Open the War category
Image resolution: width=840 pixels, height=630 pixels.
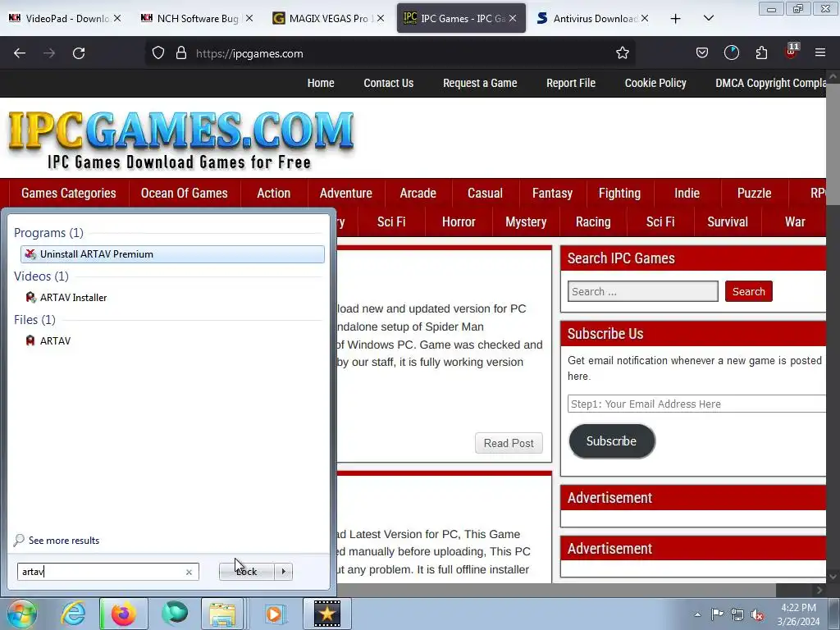(795, 221)
